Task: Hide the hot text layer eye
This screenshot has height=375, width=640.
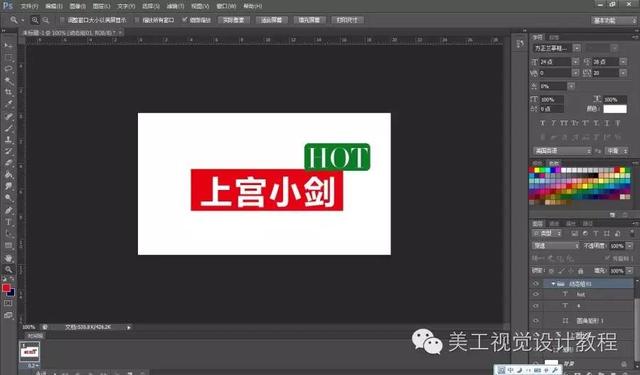Action: 536,294
